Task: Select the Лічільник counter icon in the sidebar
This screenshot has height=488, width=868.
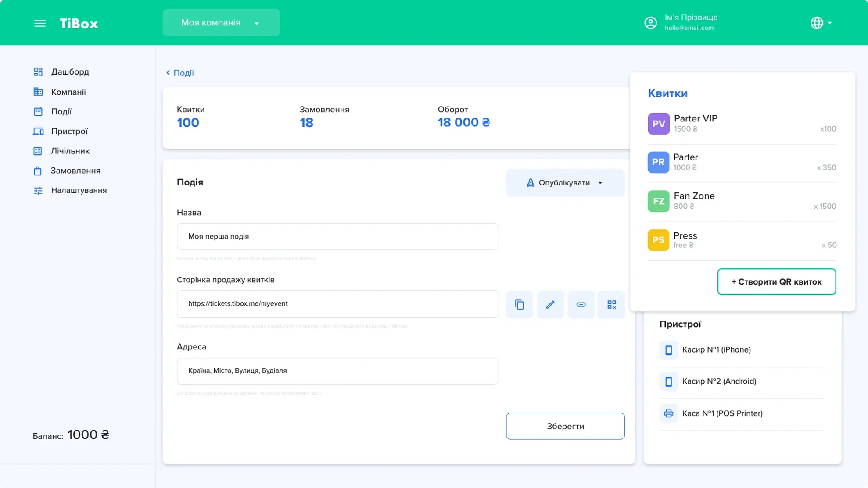Action: click(38, 151)
